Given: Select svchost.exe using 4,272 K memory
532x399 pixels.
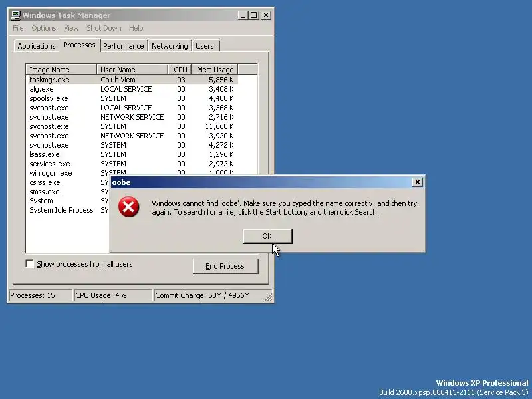Looking at the screenshot, I should pyautogui.click(x=132, y=145).
